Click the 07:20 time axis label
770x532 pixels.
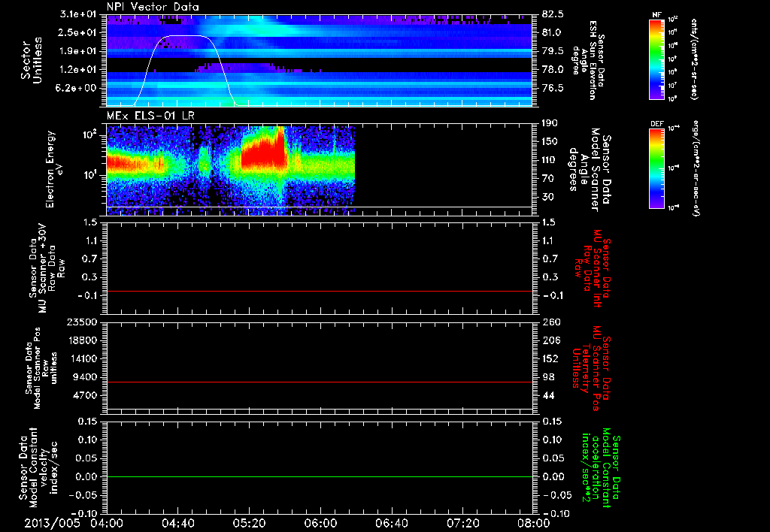462,523
